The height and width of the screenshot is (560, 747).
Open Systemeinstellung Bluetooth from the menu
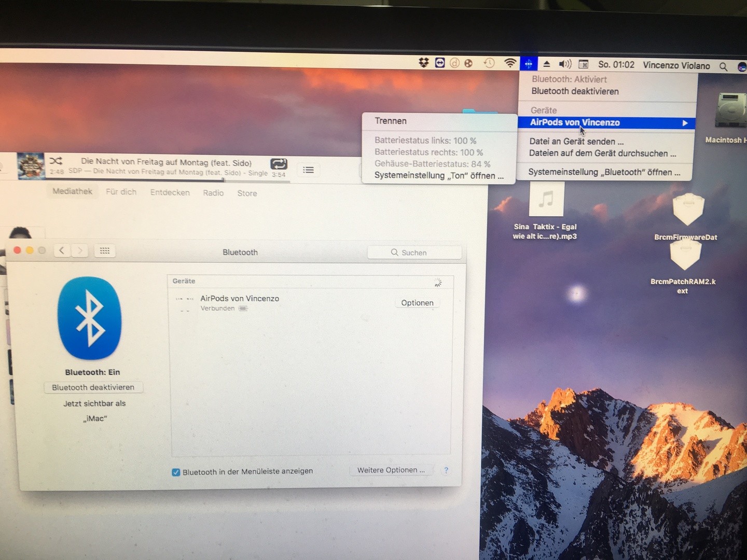click(605, 172)
